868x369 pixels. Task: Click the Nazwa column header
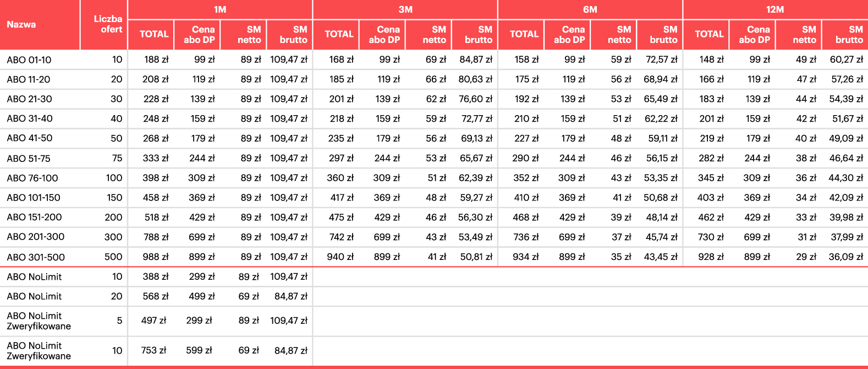(21, 24)
